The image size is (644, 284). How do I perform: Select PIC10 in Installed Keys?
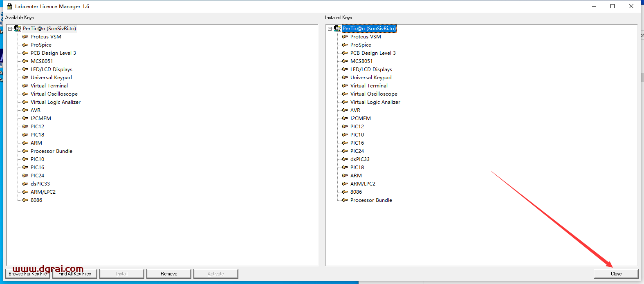pos(357,135)
